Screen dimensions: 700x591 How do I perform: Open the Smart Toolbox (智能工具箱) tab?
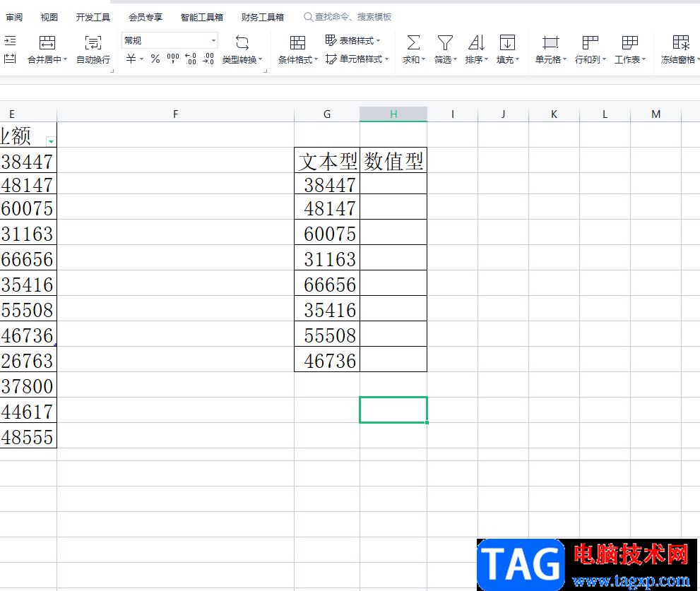pyautogui.click(x=202, y=17)
